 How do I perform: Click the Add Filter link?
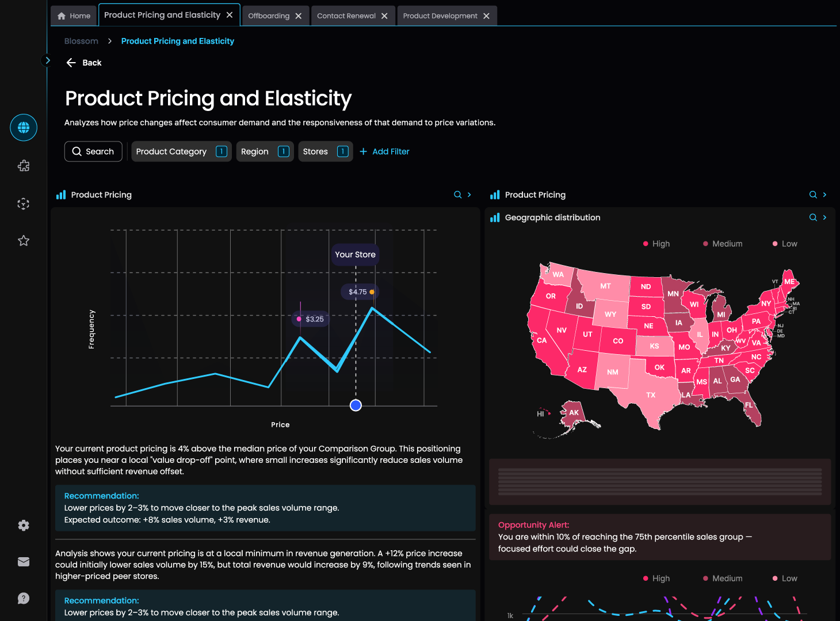pyautogui.click(x=384, y=152)
